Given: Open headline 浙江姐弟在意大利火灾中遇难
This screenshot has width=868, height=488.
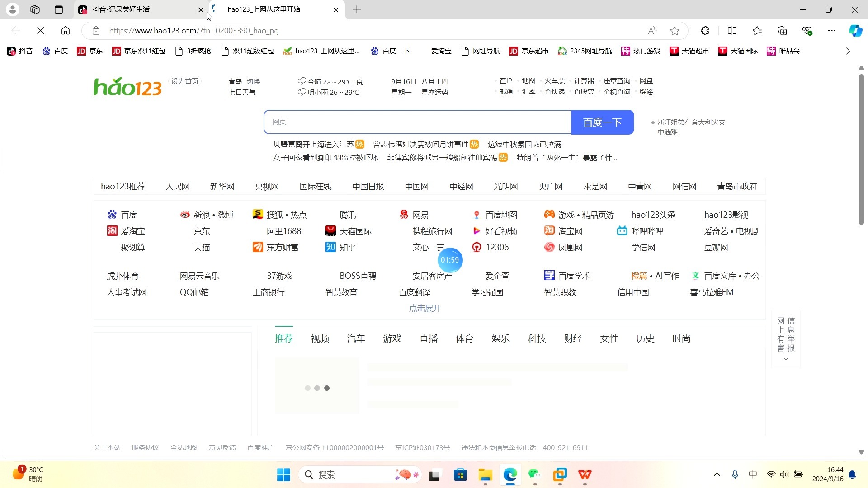Looking at the screenshot, I should pyautogui.click(x=691, y=127).
